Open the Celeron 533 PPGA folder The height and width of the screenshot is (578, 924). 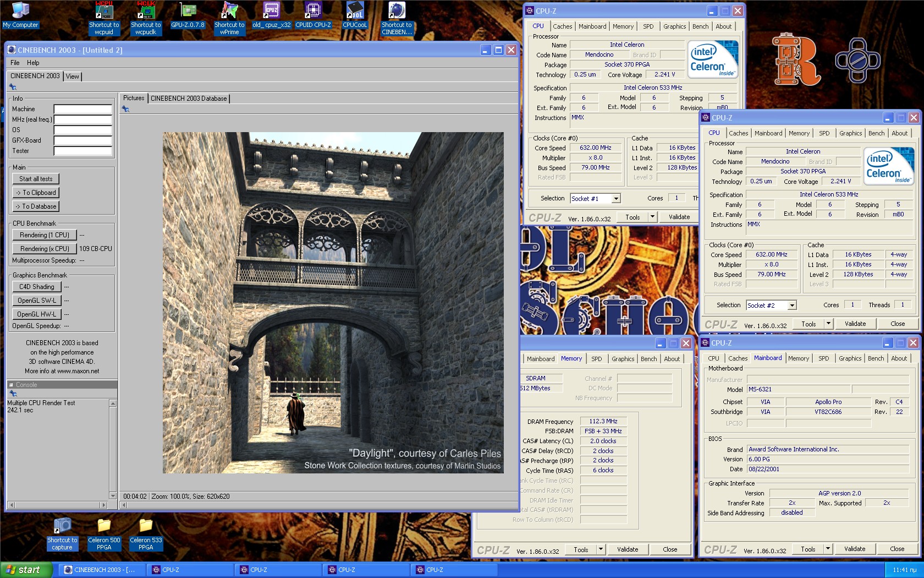tap(146, 534)
